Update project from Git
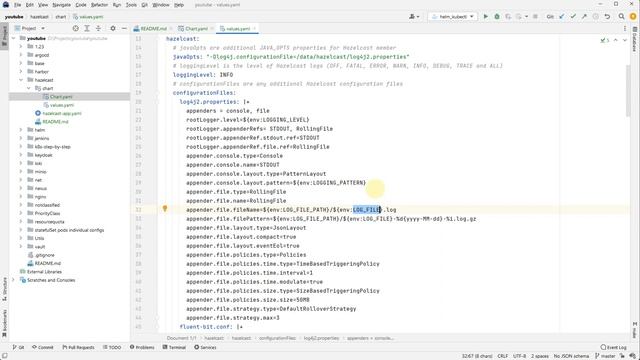Screen dimensions: 640x360 pyautogui.click(x=562, y=17)
